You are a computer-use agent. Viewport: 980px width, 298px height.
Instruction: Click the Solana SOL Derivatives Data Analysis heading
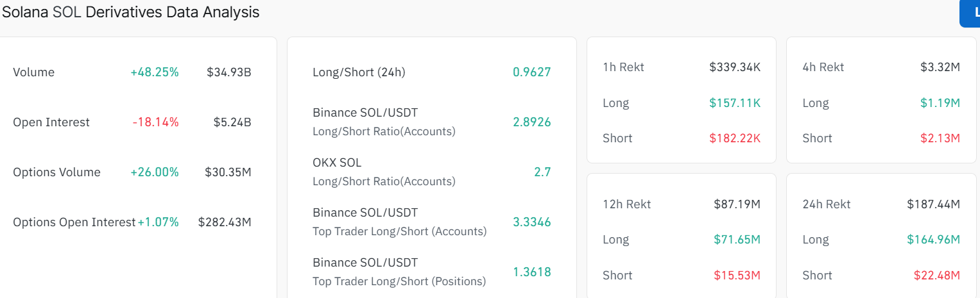(x=130, y=12)
